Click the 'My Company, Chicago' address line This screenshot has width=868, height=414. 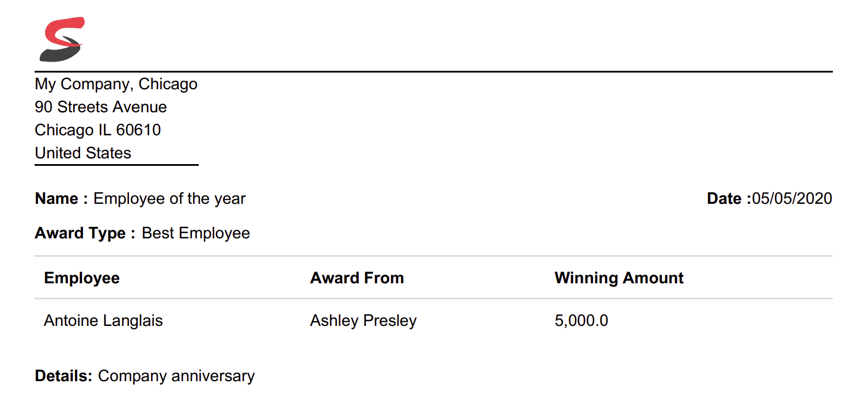(x=116, y=84)
